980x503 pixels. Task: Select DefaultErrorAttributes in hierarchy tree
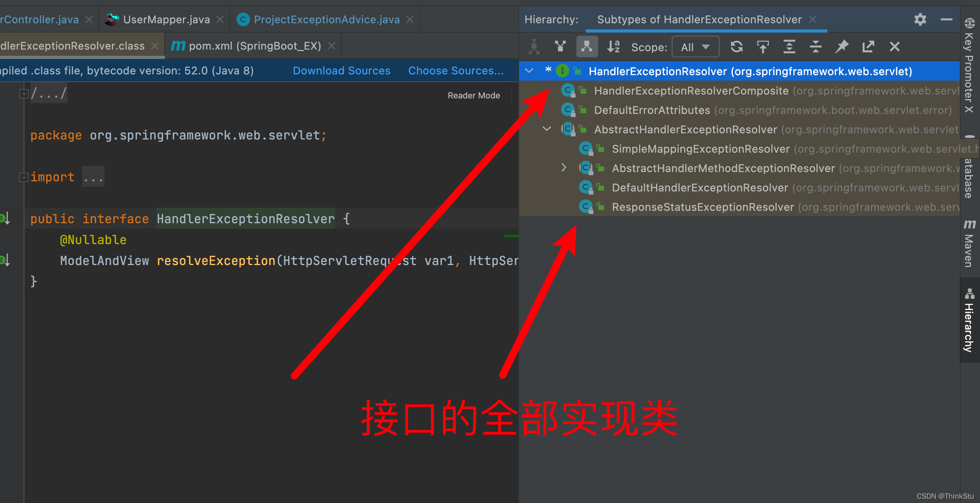(652, 110)
